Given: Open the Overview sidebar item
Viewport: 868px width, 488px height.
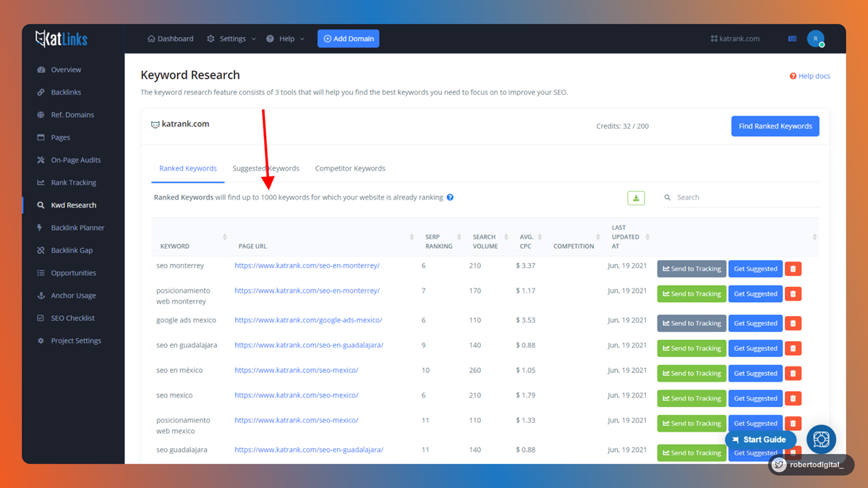Looking at the screenshot, I should 66,69.
